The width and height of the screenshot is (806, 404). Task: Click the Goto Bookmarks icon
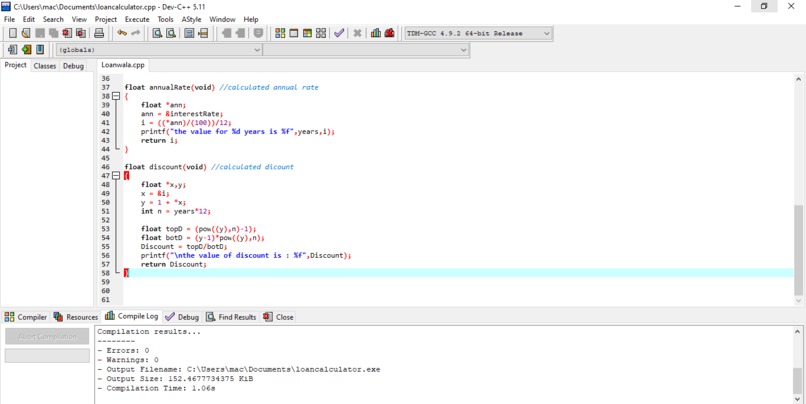tap(40, 50)
